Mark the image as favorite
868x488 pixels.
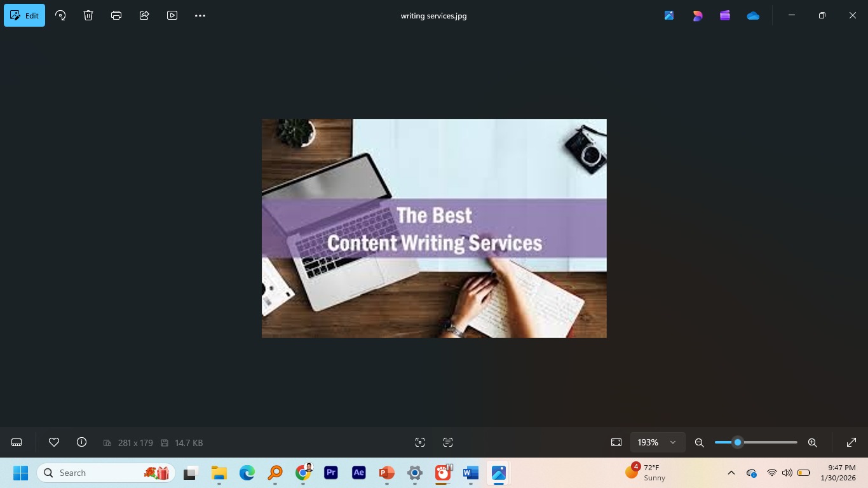coord(54,442)
